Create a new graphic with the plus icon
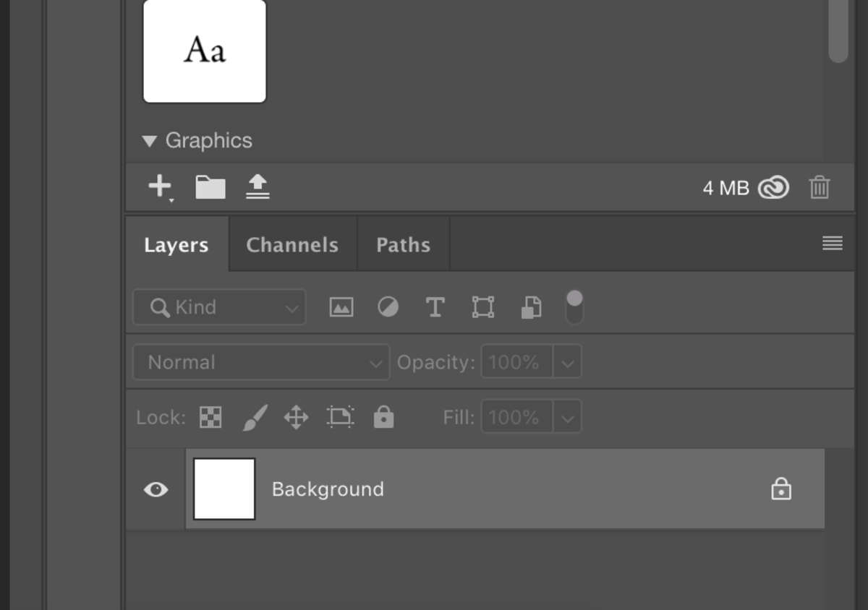This screenshot has width=868, height=610. (158, 186)
